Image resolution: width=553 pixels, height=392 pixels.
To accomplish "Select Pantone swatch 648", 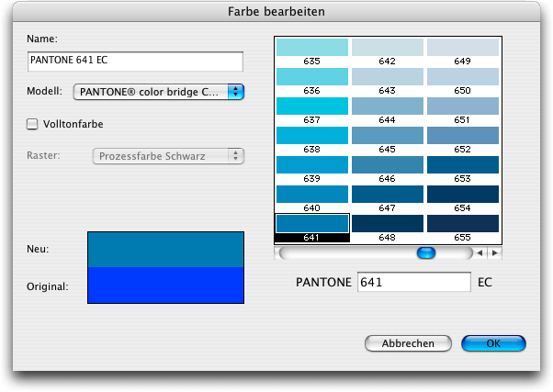I will [388, 223].
